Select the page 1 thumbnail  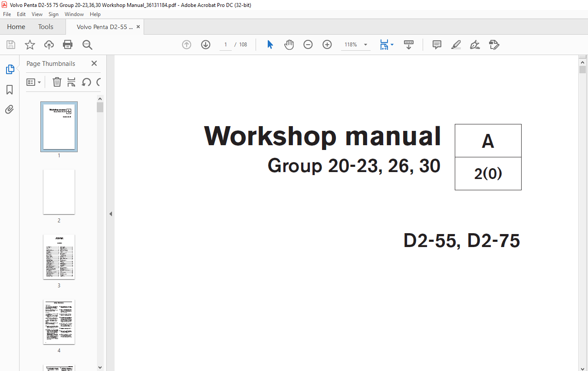pyautogui.click(x=59, y=127)
